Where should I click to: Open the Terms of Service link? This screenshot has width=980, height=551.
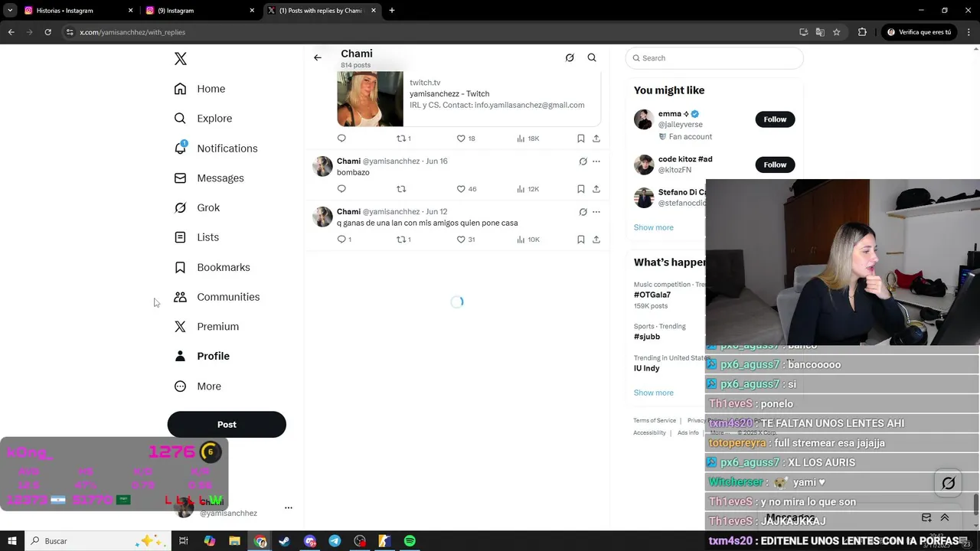click(x=655, y=420)
